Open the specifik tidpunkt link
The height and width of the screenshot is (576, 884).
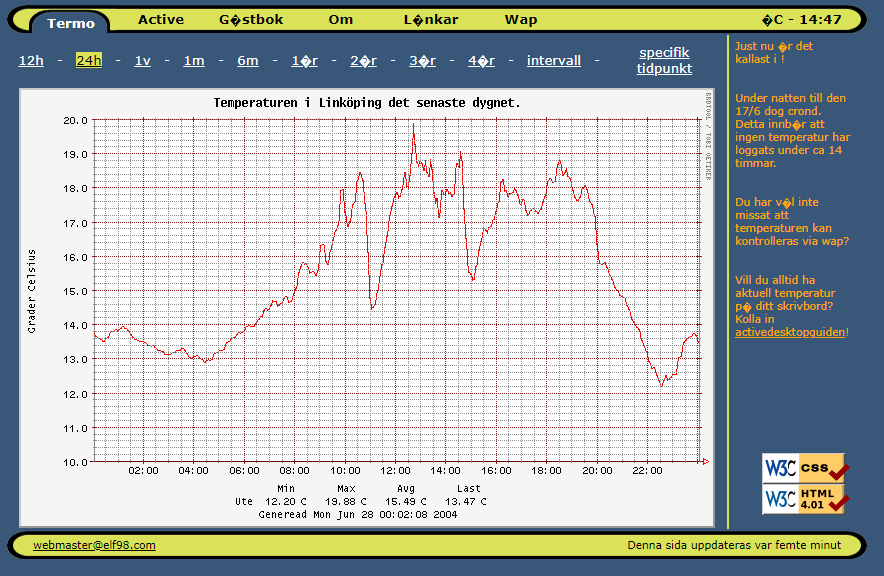(664, 61)
